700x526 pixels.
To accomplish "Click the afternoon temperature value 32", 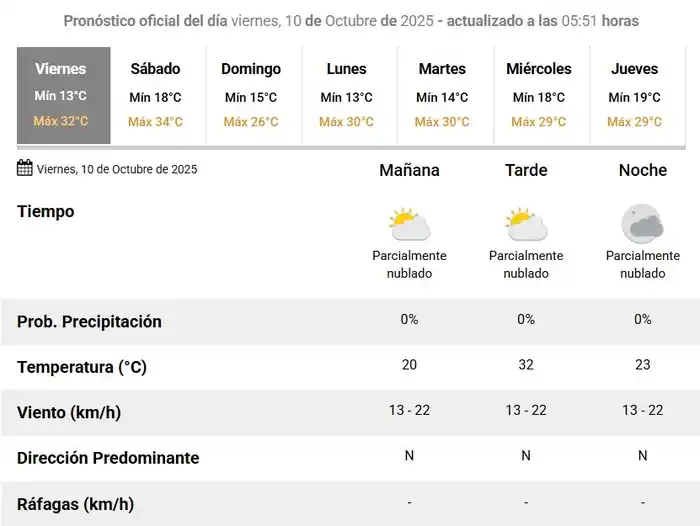I will tap(526, 365).
